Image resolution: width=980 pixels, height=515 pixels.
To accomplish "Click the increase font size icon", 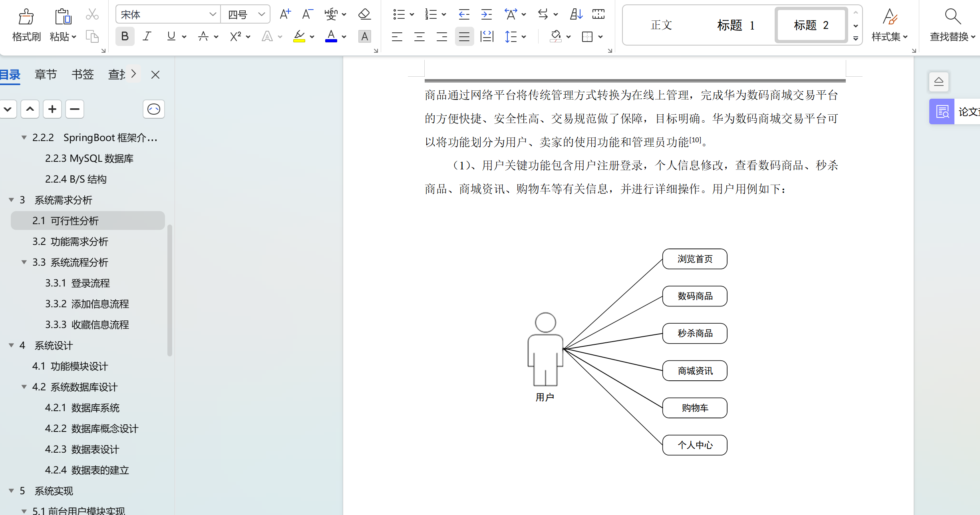I will [x=285, y=14].
